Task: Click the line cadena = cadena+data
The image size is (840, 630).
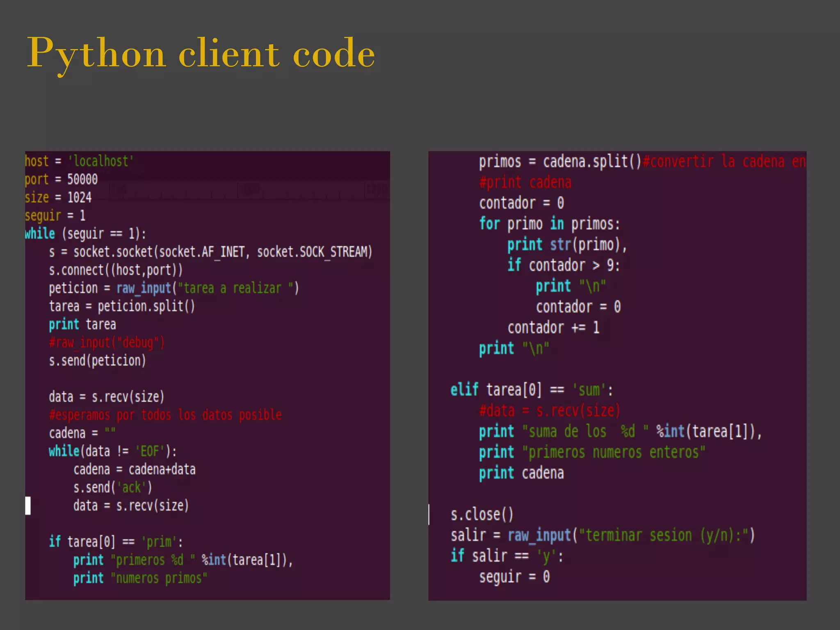Action: point(135,469)
